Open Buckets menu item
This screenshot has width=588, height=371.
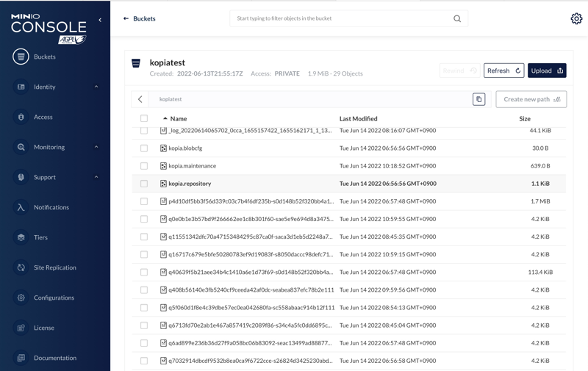pyautogui.click(x=45, y=57)
